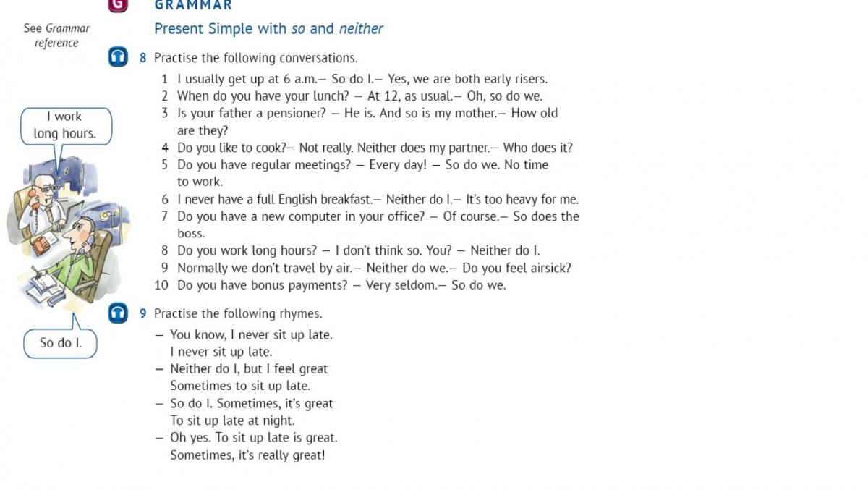Select conversation 1 about getting up at 6 a.m.
The width and height of the screenshot is (868, 490).
[362, 79]
